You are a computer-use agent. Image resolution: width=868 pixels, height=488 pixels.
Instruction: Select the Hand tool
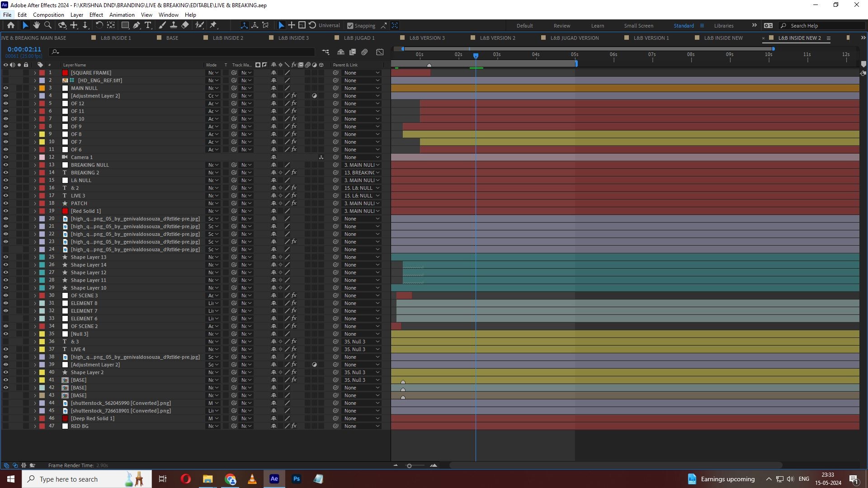[36, 25]
